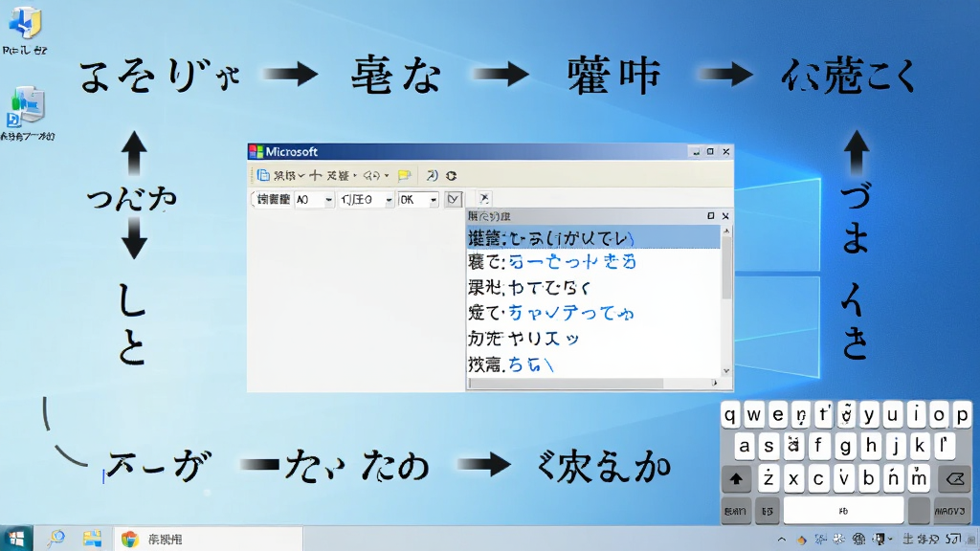Expand hidden tray icons with the chevron
The height and width of the screenshot is (551, 980).
coord(781,540)
